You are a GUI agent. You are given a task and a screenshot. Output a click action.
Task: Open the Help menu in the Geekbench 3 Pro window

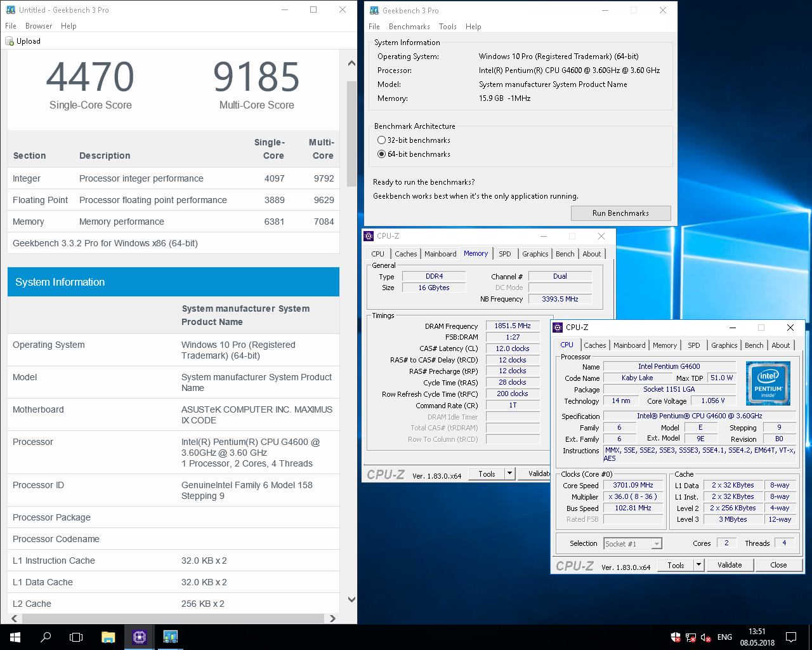point(473,27)
